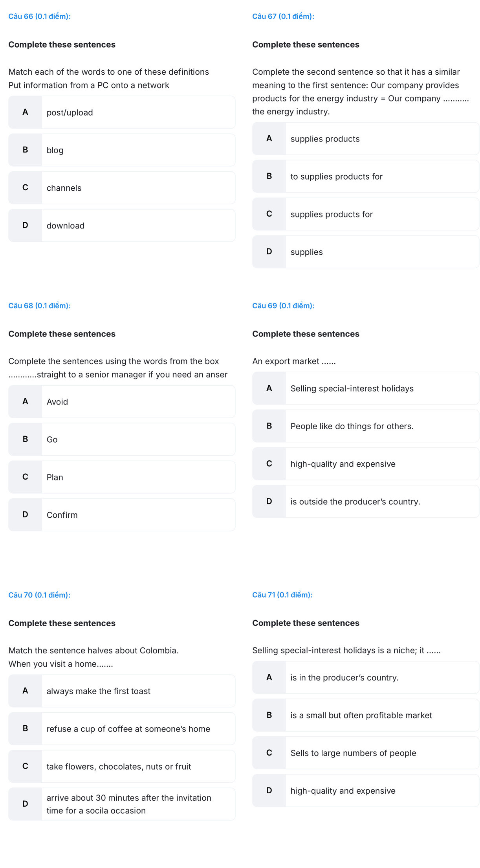Select 'supplies products for' in Câu 67
The height and width of the screenshot is (868, 480).
(x=366, y=214)
